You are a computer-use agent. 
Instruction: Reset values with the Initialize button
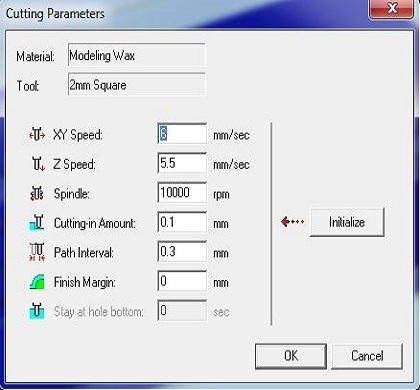[x=347, y=222]
